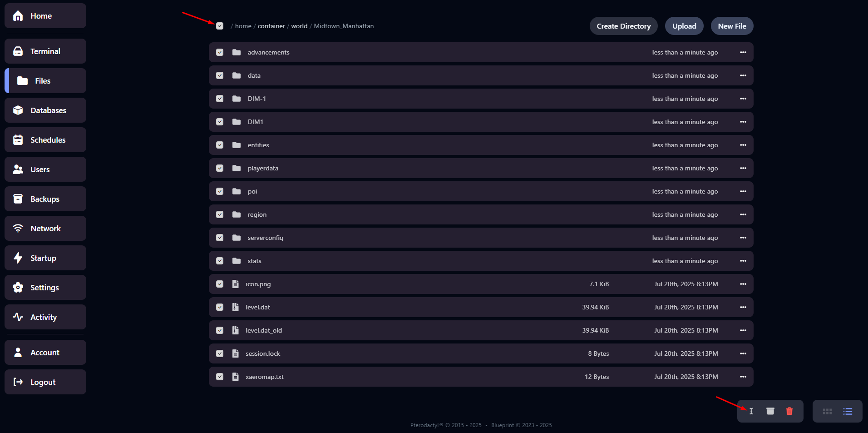Switch to grid view layout
This screenshot has width=868, height=433.
click(827, 411)
